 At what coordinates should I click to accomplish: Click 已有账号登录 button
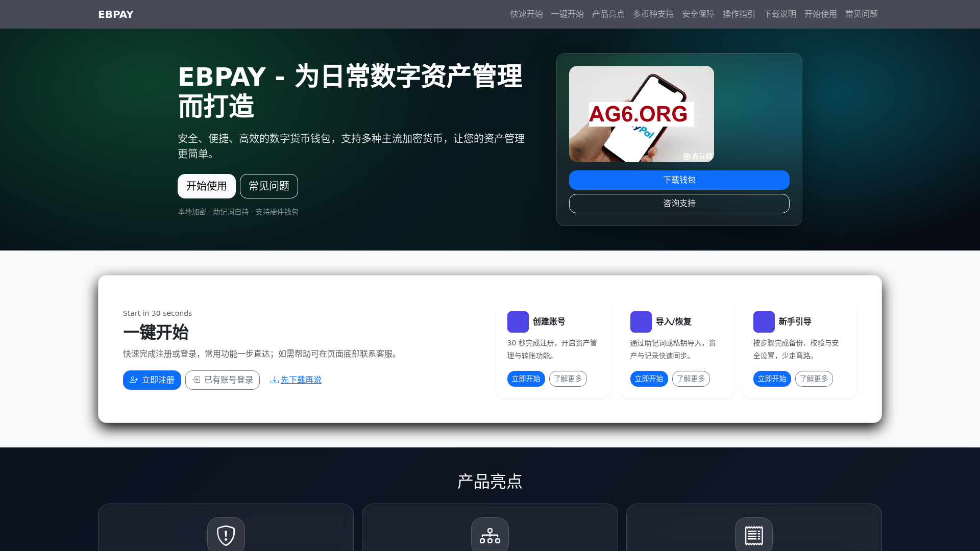click(x=223, y=380)
